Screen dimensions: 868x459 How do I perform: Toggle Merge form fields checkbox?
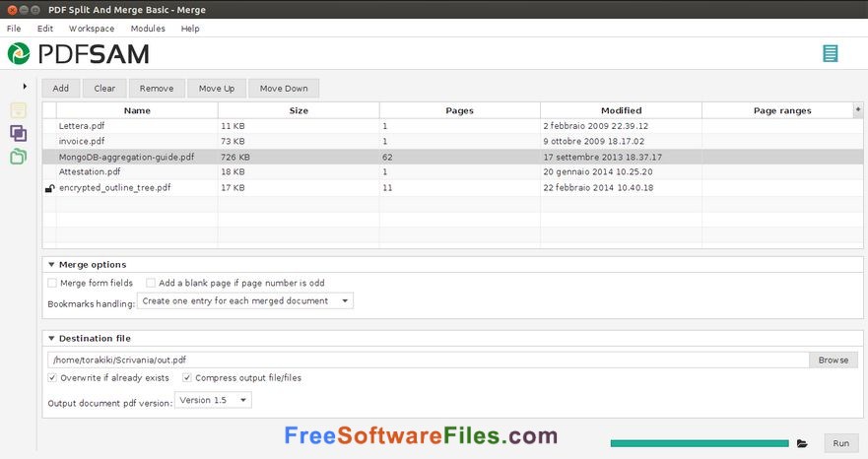tap(52, 283)
